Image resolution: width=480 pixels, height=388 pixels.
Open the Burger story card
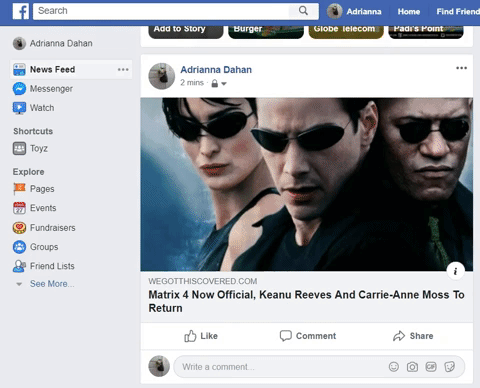coord(266,32)
